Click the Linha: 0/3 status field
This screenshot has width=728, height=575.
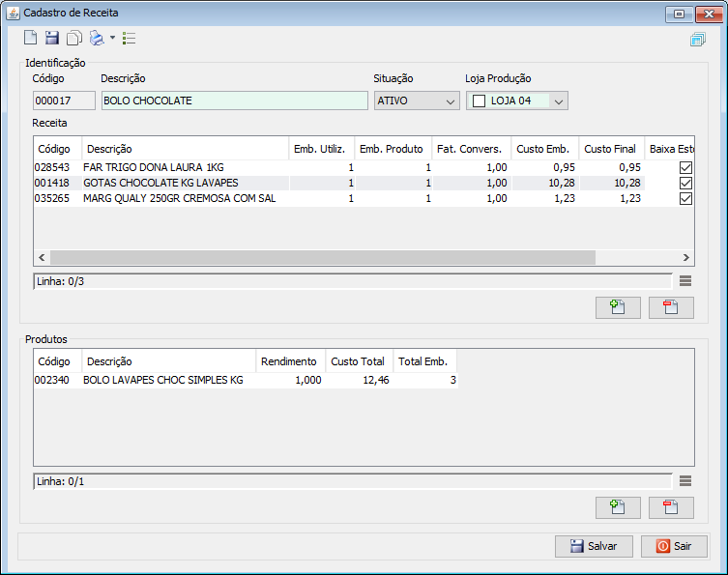(x=353, y=281)
